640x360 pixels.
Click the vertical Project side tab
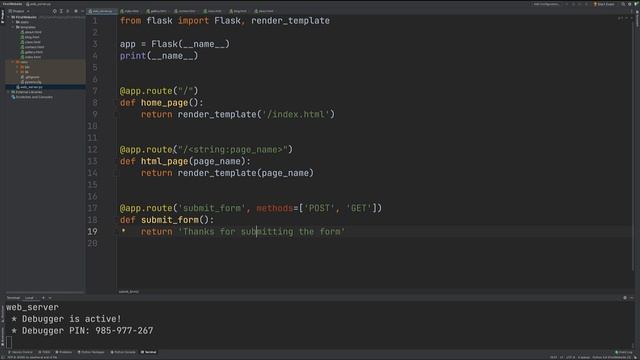tap(2, 16)
